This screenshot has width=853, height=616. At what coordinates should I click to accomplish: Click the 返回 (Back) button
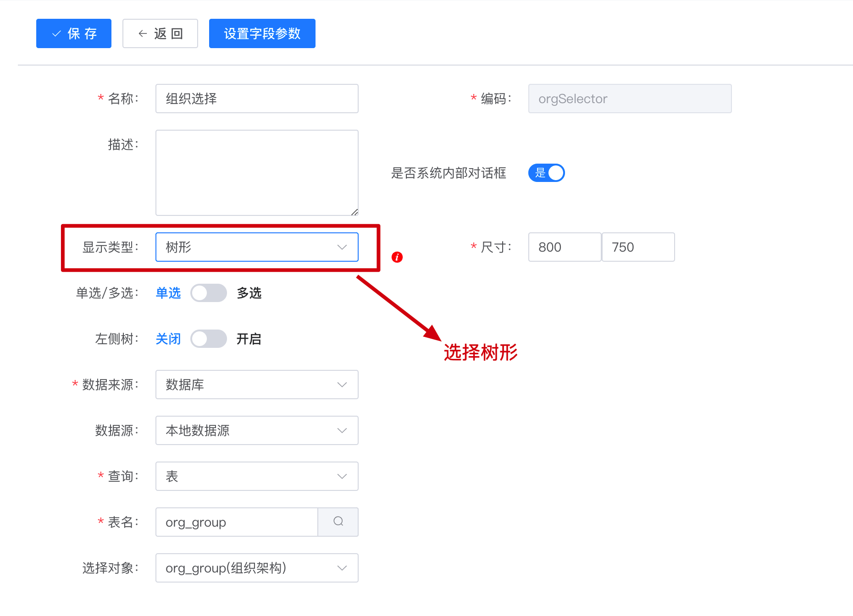(x=160, y=33)
